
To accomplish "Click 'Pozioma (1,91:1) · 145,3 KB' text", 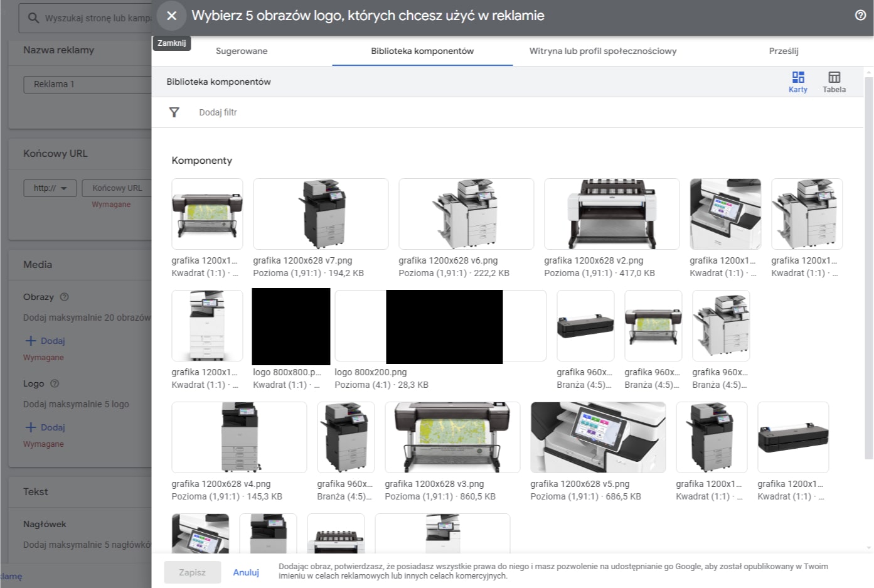I will (x=227, y=496).
